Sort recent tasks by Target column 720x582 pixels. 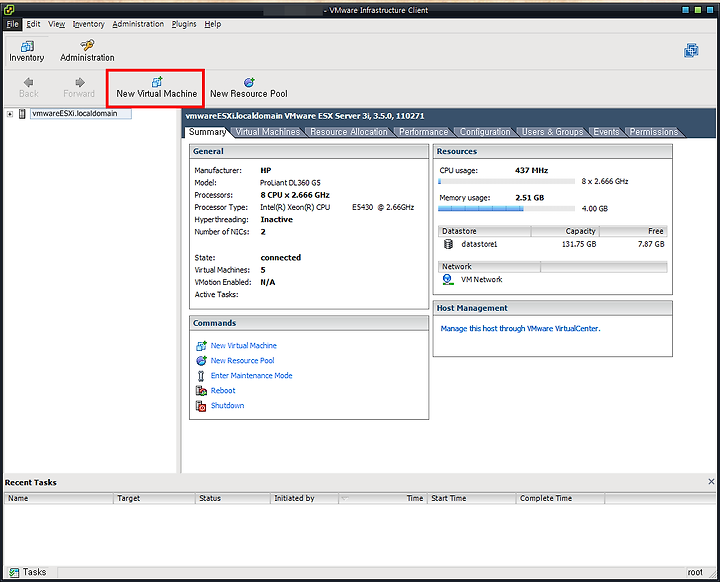pos(154,498)
